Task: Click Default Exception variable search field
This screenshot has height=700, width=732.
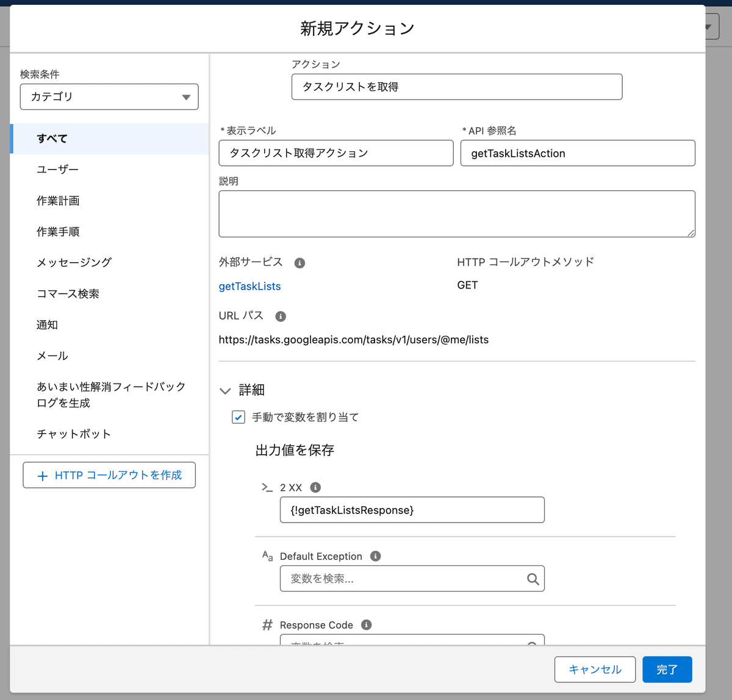Action: (412, 579)
